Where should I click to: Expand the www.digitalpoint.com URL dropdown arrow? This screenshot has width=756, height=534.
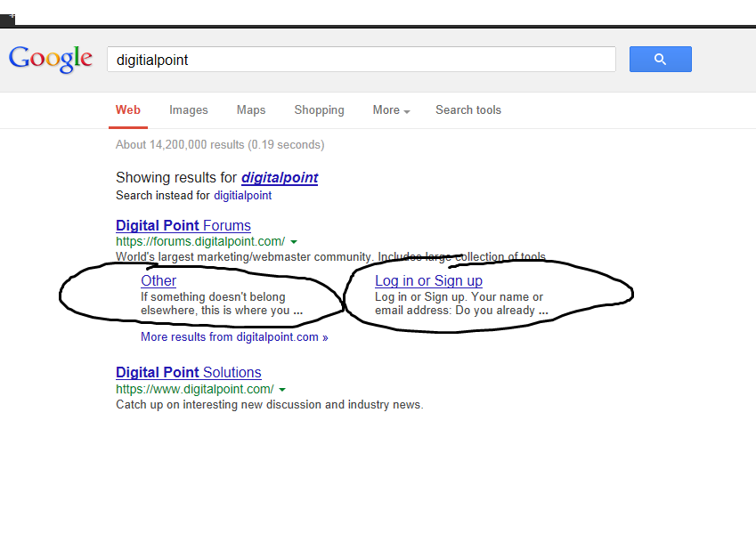(x=282, y=390)
